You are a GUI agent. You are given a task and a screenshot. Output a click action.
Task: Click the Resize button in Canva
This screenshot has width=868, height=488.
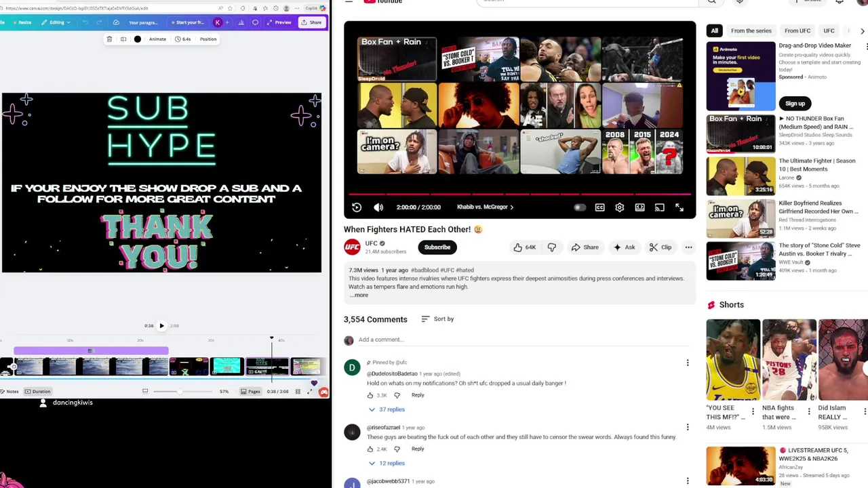(22, 22)
